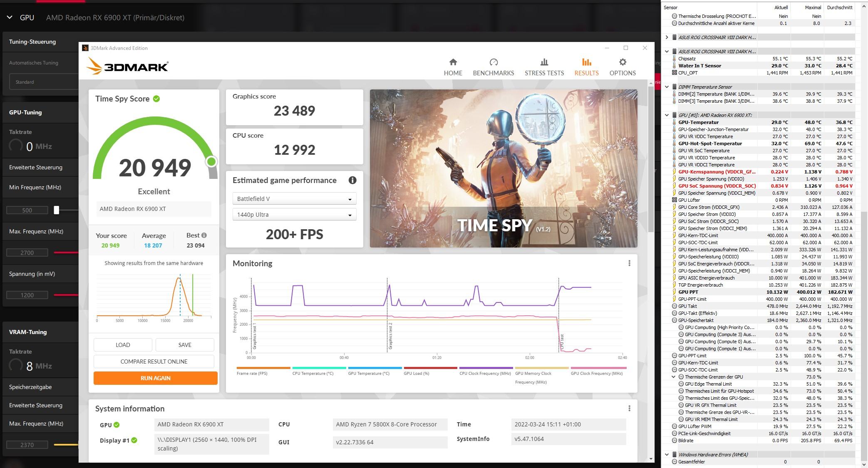Click the GPU PPT power icon in HWiNFO
The height and width of the screenshot is (468, 868).
[x=674, y=292]
